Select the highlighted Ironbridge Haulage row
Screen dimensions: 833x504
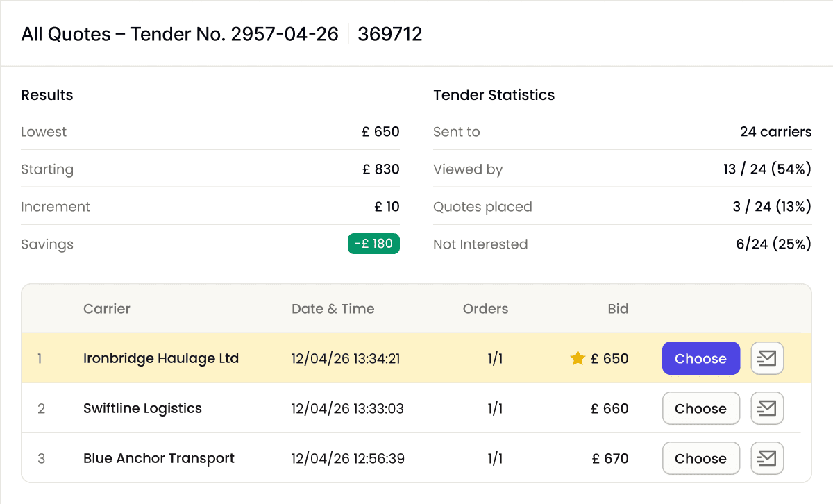tap(416, 358)
